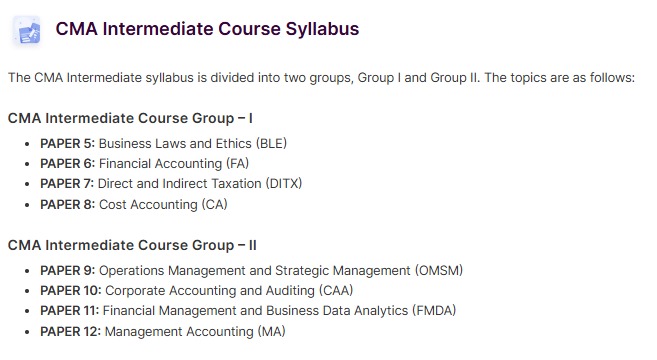Click the (CAA) abbreviation text
Viewport: 657px width, 360px height.
pyautogui.click(x=336, y=290)
